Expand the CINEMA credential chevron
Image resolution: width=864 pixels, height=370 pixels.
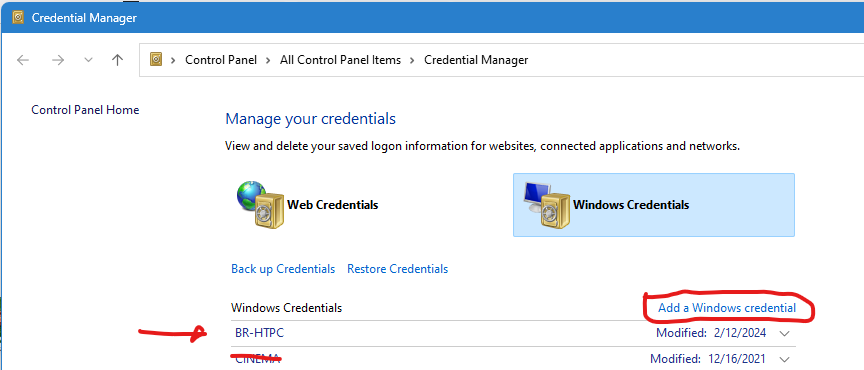point(785,360)
